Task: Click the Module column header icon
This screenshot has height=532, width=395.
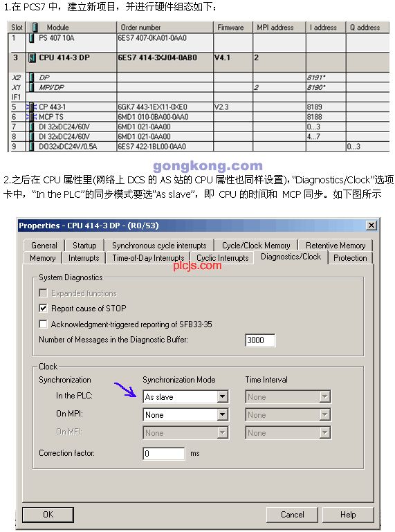Action: [35, 28]
